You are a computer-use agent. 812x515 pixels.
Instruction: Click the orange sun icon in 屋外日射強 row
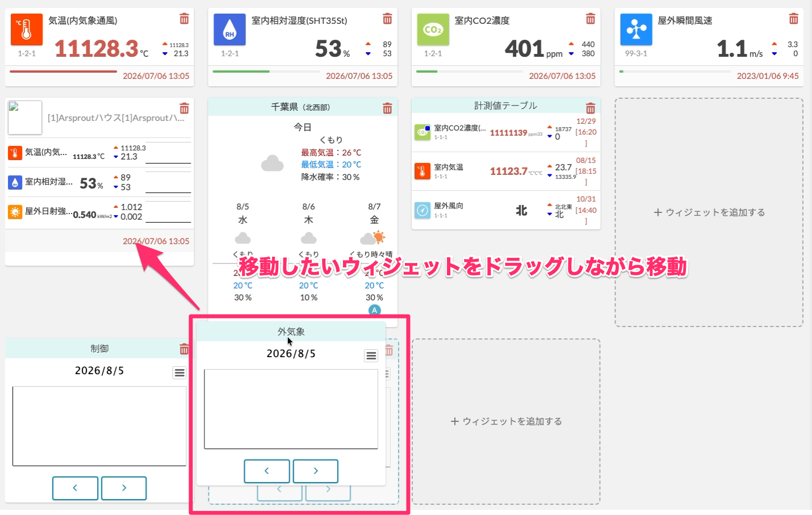[15, 212]
